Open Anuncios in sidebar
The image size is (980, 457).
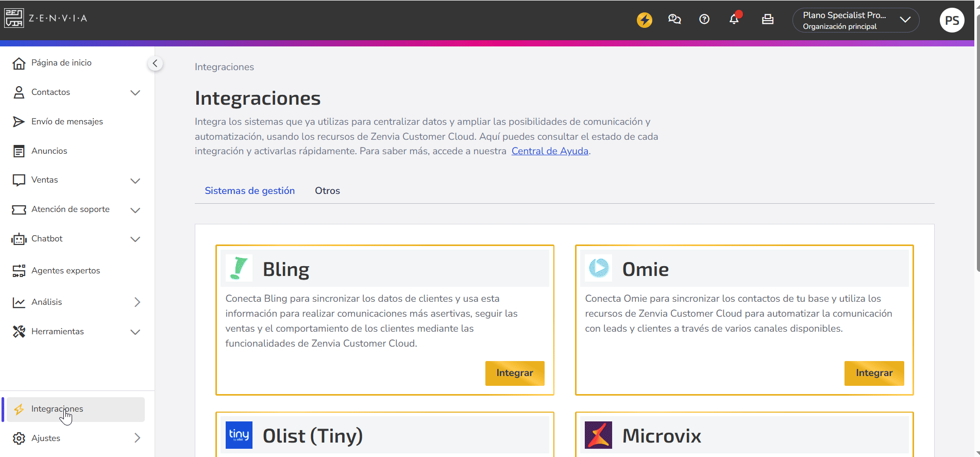click(49, 151)
